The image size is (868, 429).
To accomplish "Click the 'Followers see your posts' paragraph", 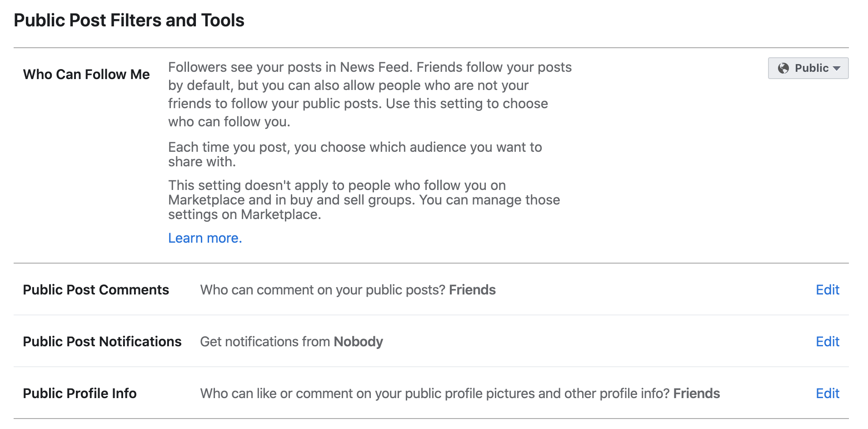I will [x=370, y=95].
